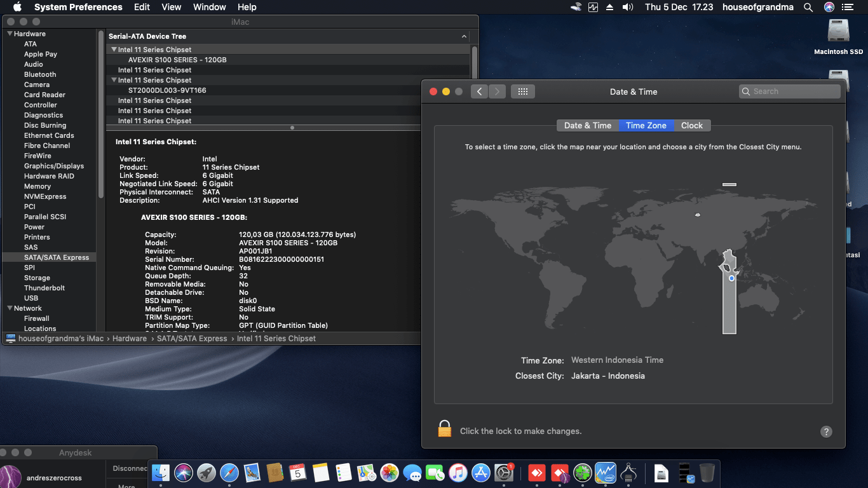Click the Spotlight search magnifier icon
This screenshot has width=868, height=488.
[808, 8]
